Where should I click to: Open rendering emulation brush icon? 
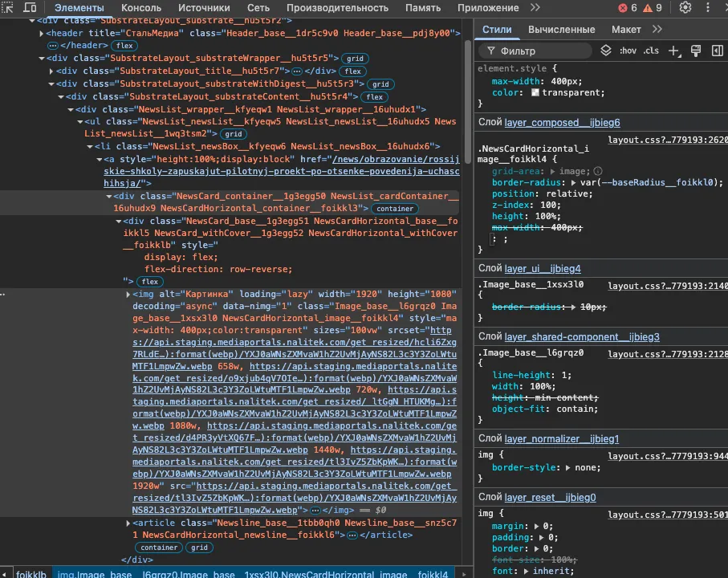[x=696, y=51]
